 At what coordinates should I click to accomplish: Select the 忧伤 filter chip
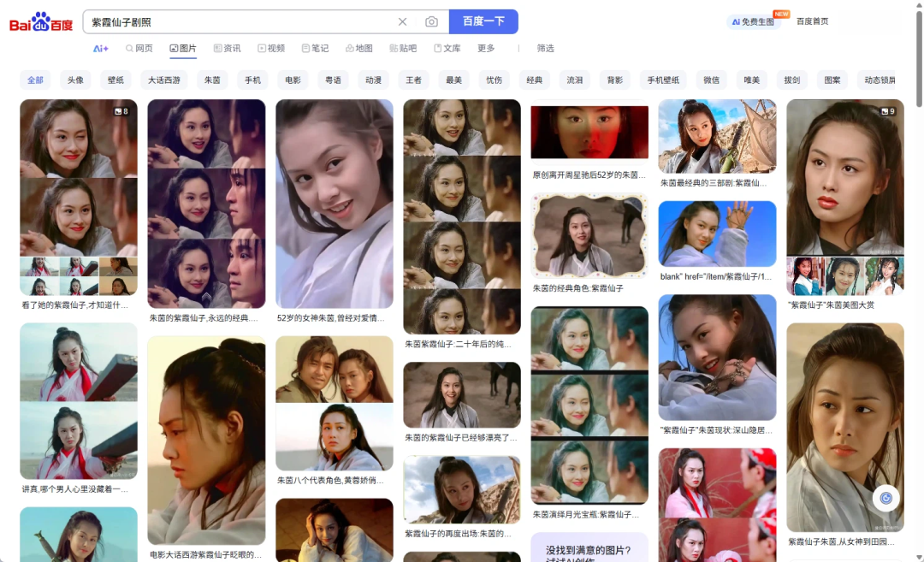coord(494,80)
